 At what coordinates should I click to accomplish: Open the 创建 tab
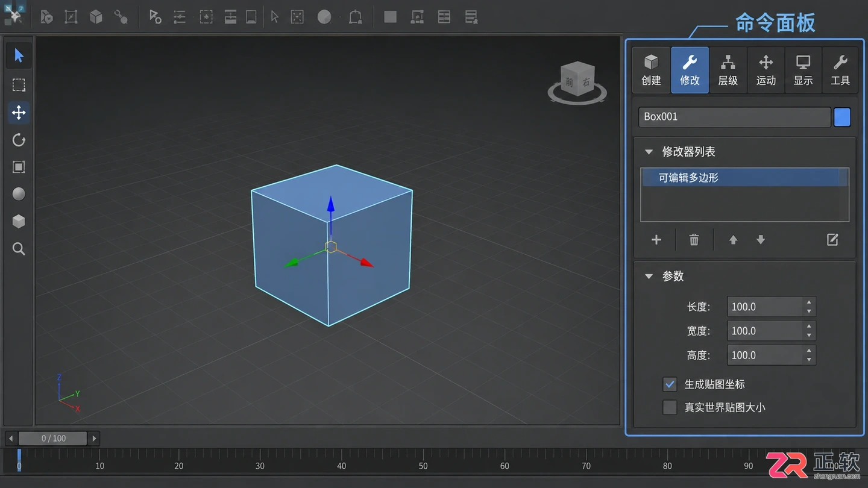651,70
